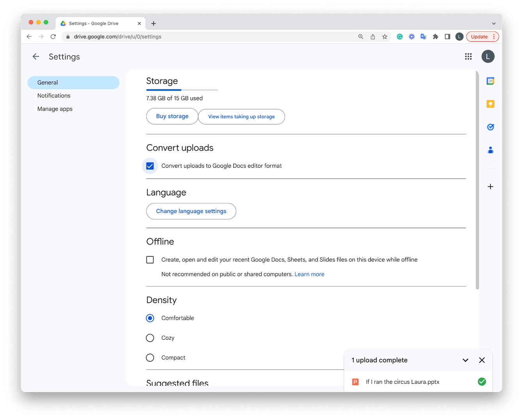Open the browser Extensions puzzle icon

436,37
